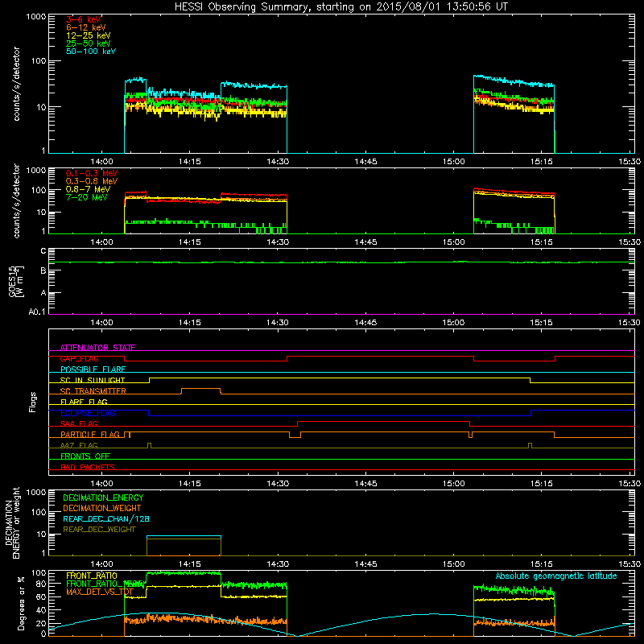Click the 14:30 tick under the MeV panel
This screenshot has height=644, width=644.
278,242
